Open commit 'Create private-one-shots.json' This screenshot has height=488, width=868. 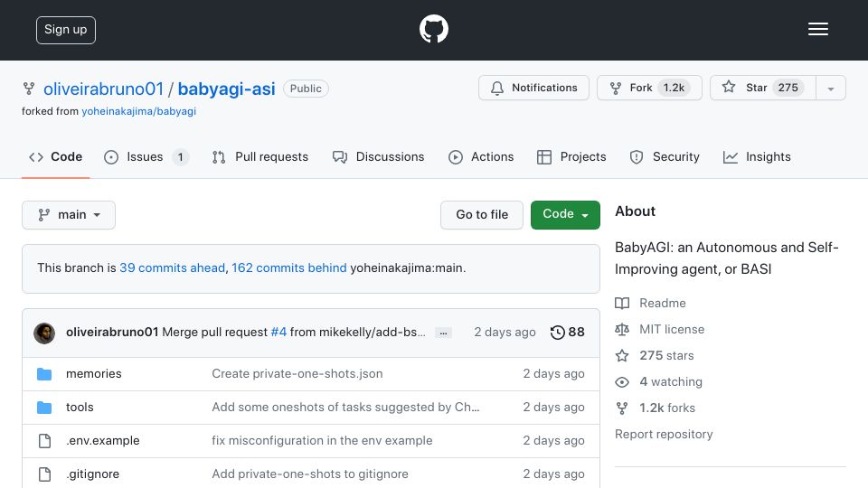pyautogui.click(x=297, y=374)
